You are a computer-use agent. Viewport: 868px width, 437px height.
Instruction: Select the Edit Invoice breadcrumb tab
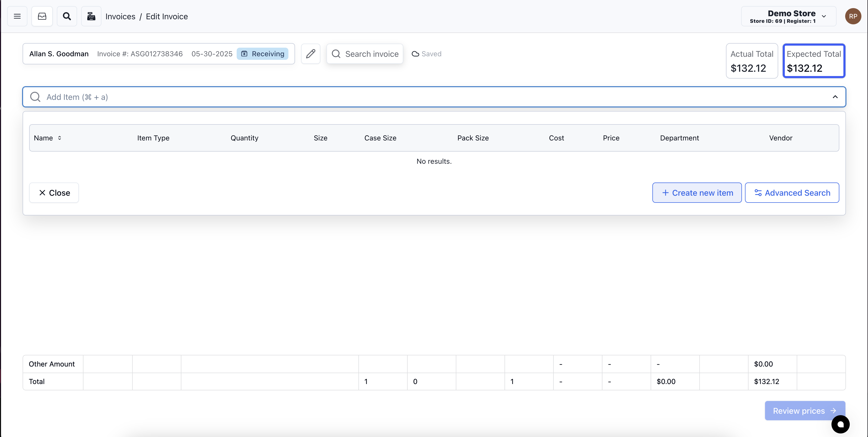(167, 16)
